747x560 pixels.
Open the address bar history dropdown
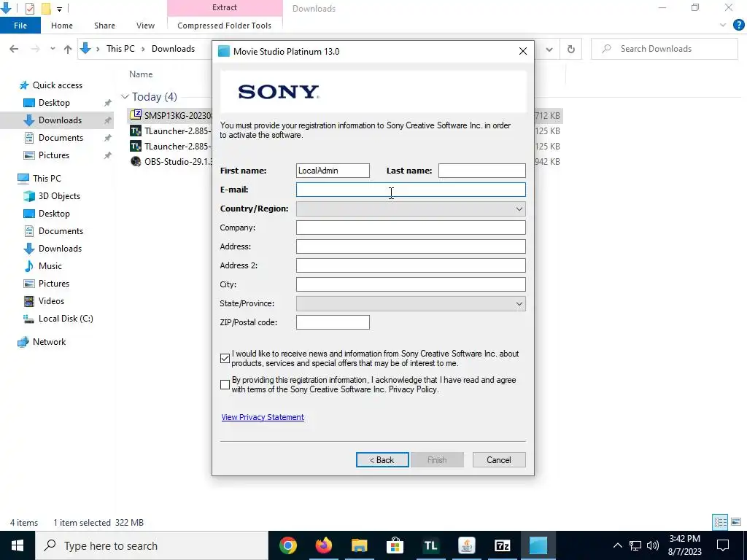click(549, 49)
